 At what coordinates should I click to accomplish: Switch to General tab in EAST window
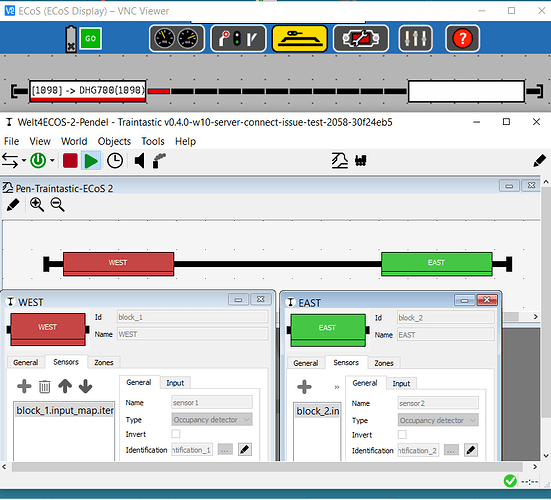coord(305,363)
